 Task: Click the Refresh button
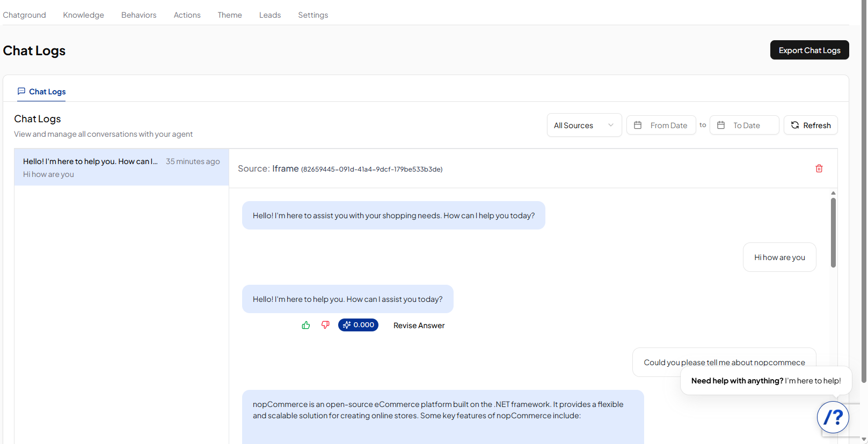pos(811,125)
